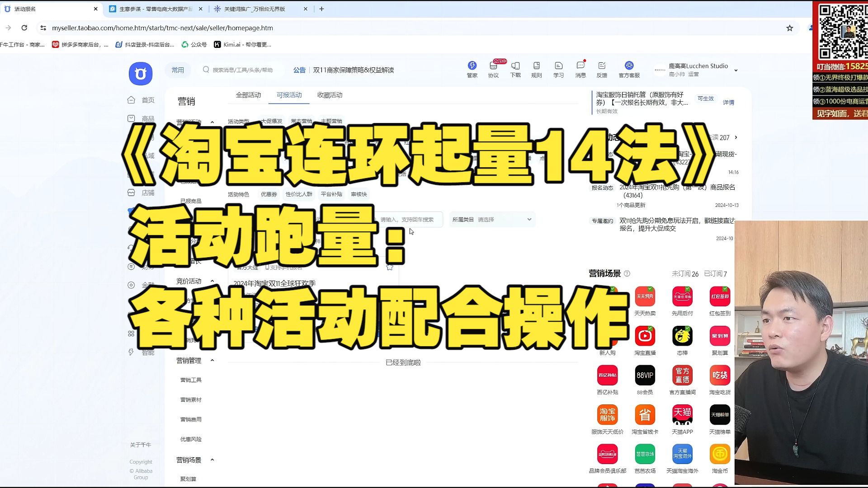
Task: Open the 下载 download icon
Action: point(515,70)
